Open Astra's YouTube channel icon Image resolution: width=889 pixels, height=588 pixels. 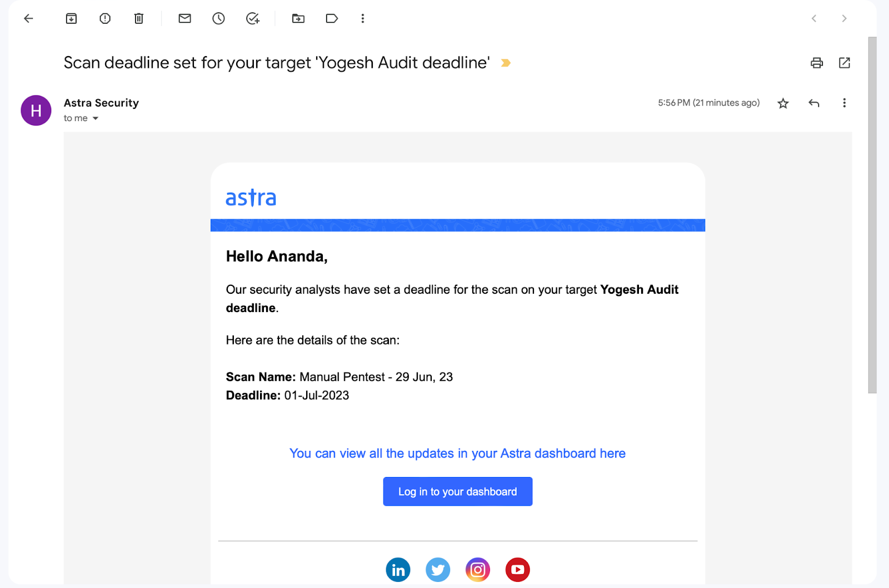518,570
